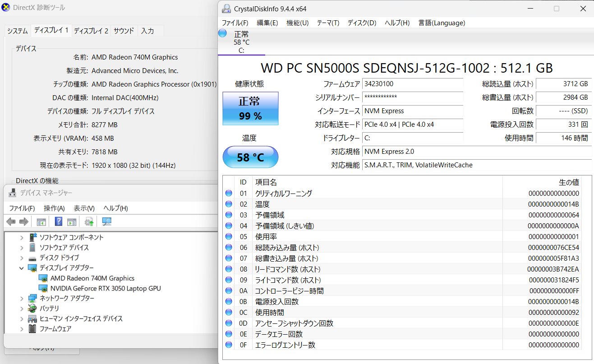This screenshot has height=364, width=594.
Task: Click the デバイス マネージャー title bar icon
Action: click(x=13, y=193)
